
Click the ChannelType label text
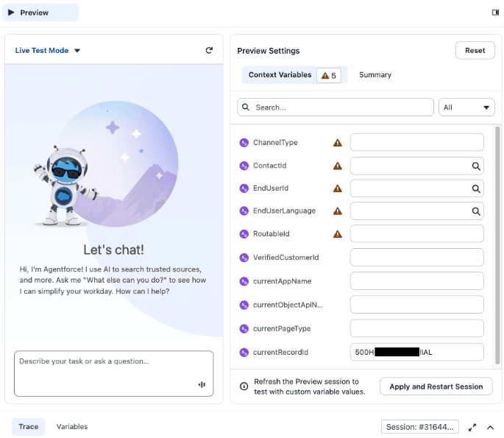[275, 143]
